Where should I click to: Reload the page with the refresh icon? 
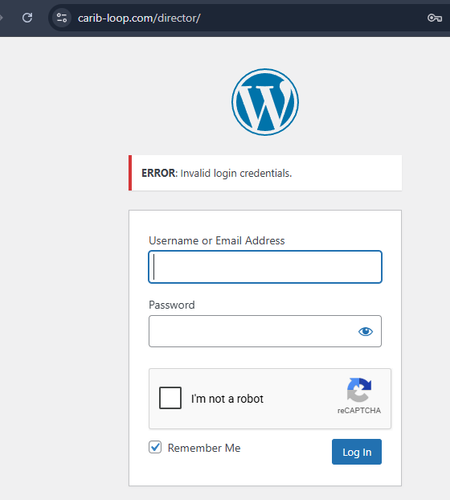click(27, 18)
